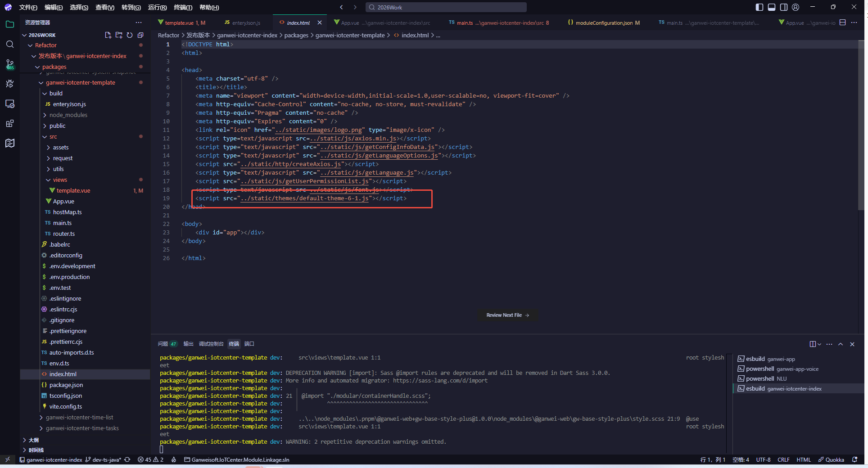The height and width of the screenshot is (468, 868).
Task: Maximize the terminal panel size
Action: pos(841,344)
